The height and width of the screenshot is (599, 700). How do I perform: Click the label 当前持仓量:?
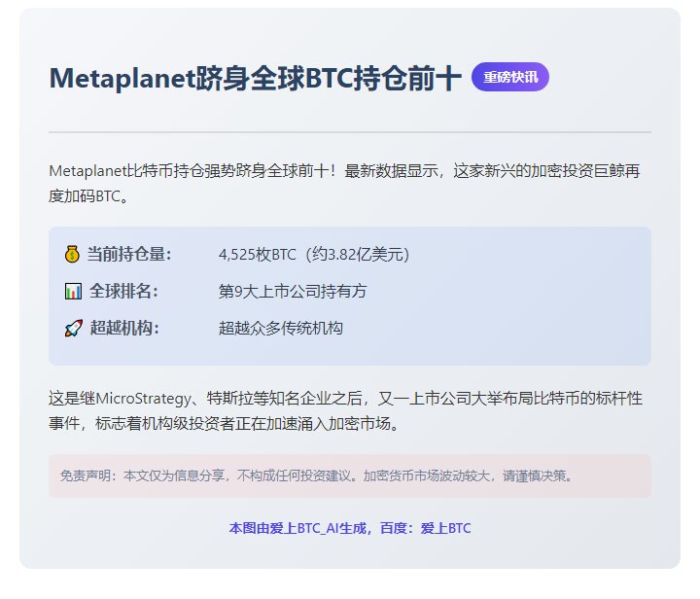[x=129, y=255]
